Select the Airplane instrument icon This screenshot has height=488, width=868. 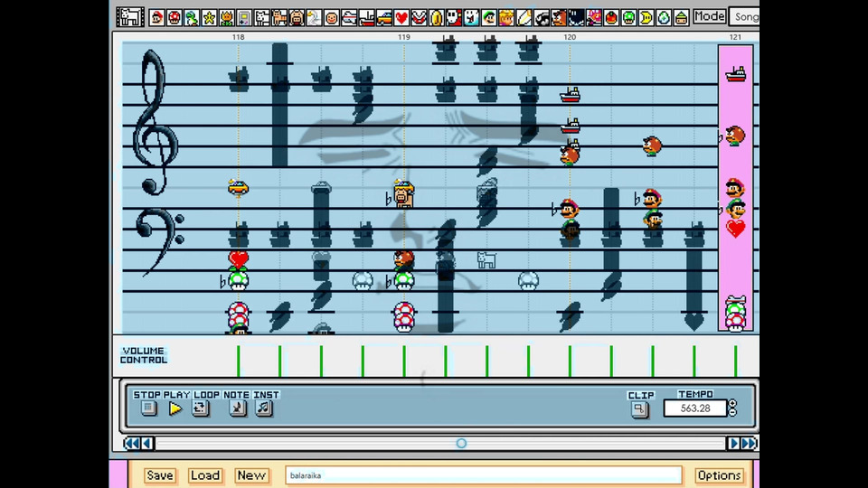point(349,18)
